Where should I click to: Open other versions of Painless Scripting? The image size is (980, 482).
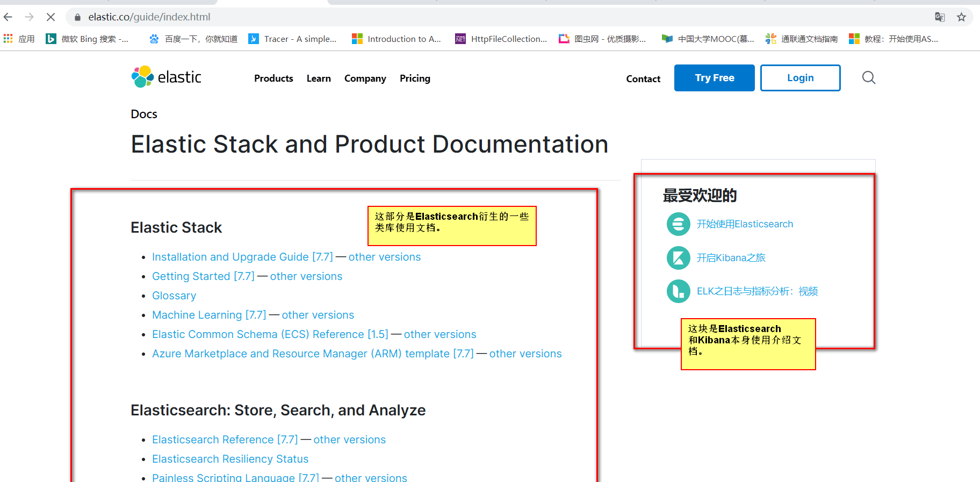[x=371, y=478]
